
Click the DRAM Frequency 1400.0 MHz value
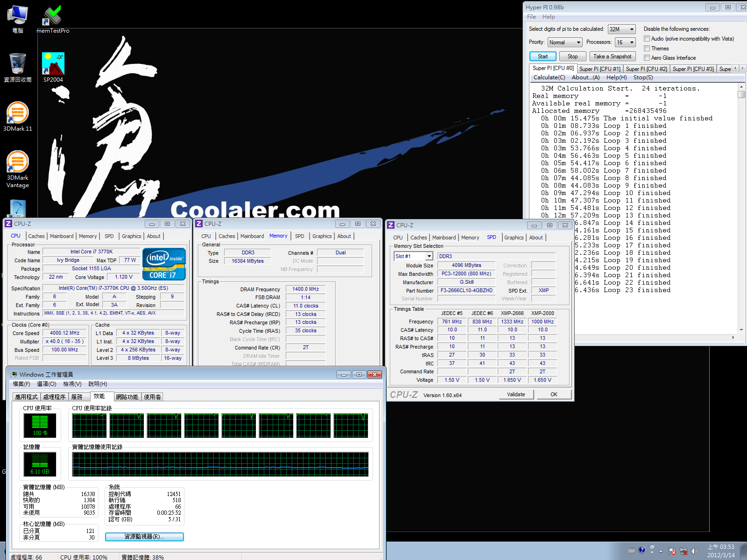306,289
